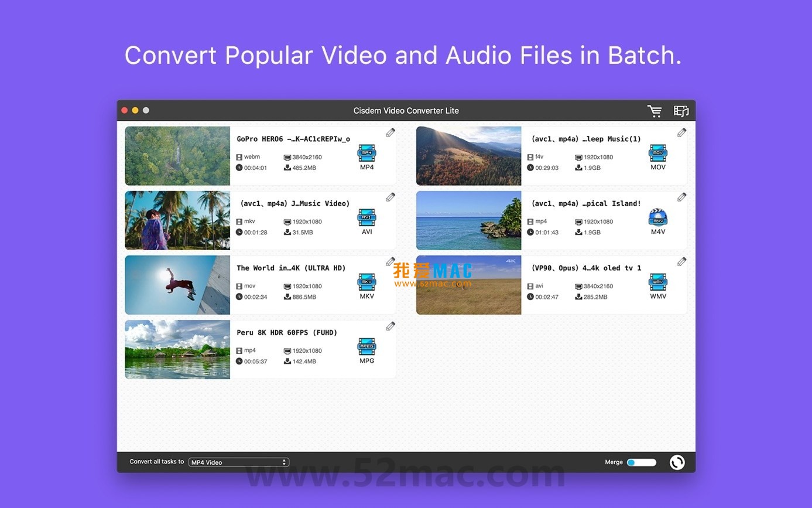The image size is (812, 508).
Task: Change AVI output format icon
Action: point(367,217)
